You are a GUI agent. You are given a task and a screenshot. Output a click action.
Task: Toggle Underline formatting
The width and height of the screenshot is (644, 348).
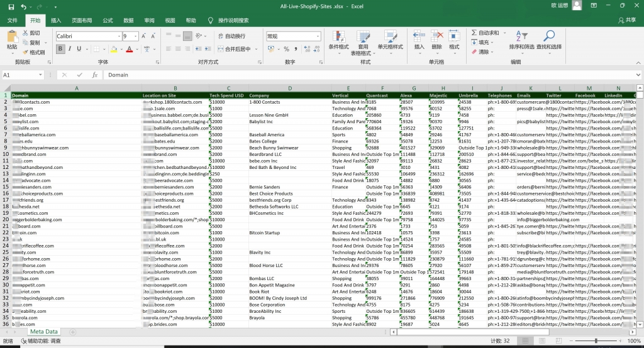click(79, 49)
